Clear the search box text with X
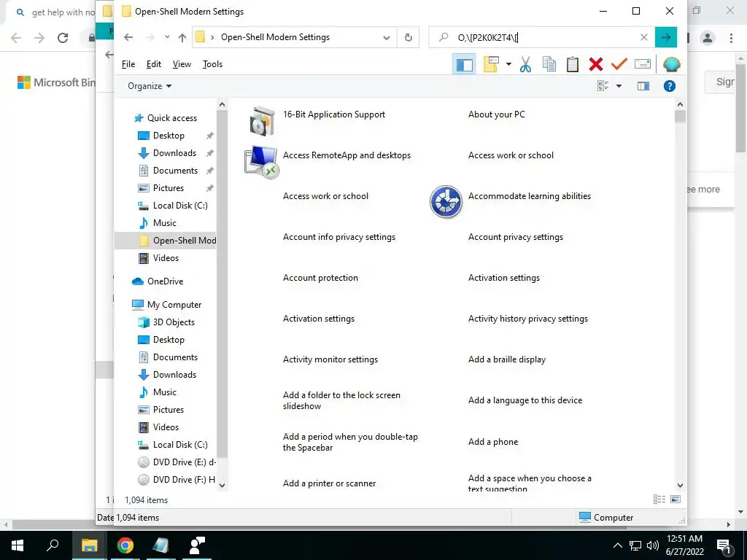747x560 pixels. coord(644,37)
